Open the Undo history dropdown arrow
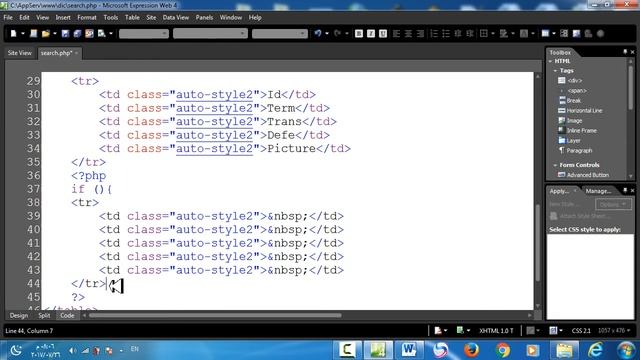 click(327, 33)
